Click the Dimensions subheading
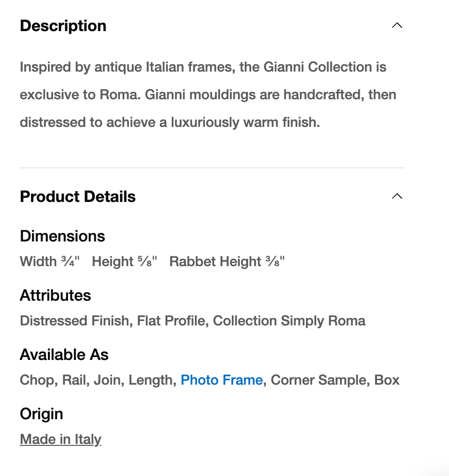449x476 pixels. 62,236
